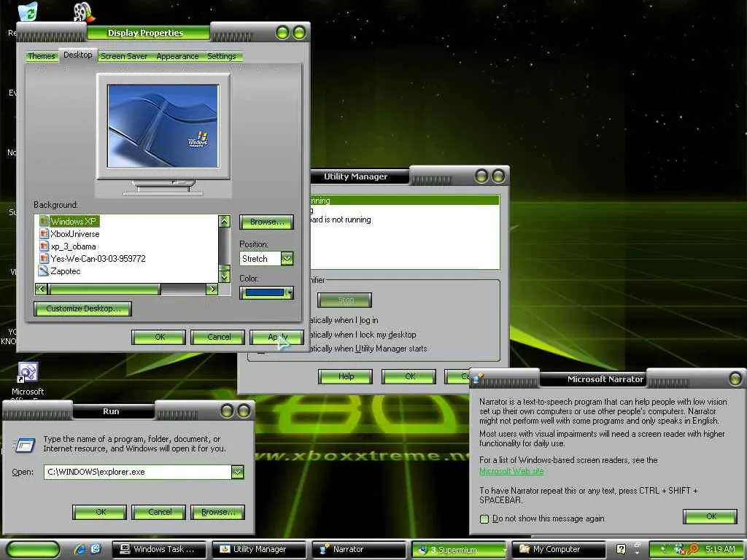The width and height of the screenshot is (747, 560).
Task: Click the Run dialog's program icon
Action: (24, 445)
